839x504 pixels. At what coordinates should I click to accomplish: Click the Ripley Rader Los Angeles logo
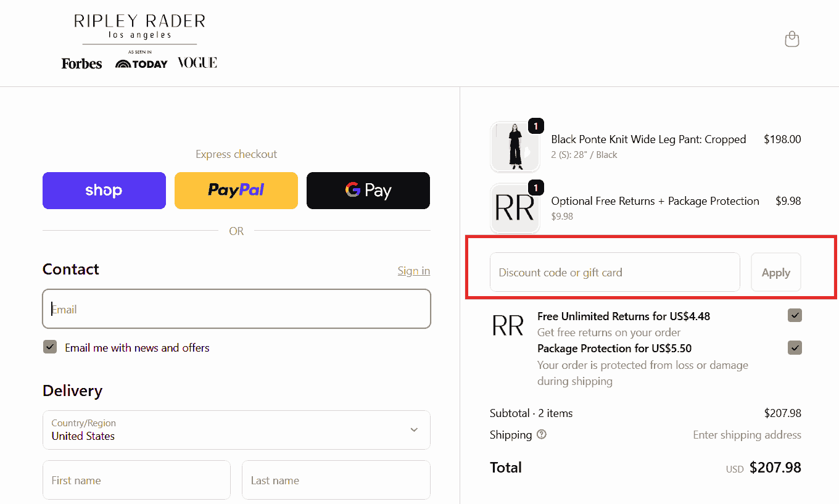click(139, 28)
